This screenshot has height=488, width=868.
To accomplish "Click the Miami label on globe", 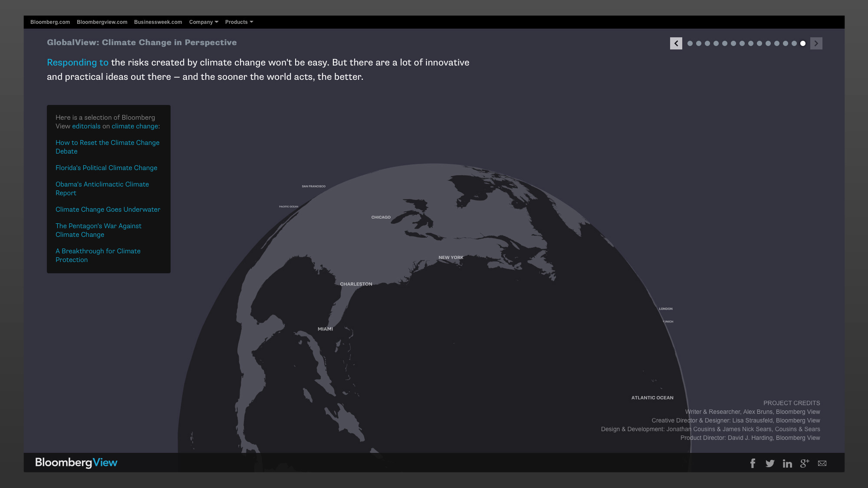I will click(325, 329).
